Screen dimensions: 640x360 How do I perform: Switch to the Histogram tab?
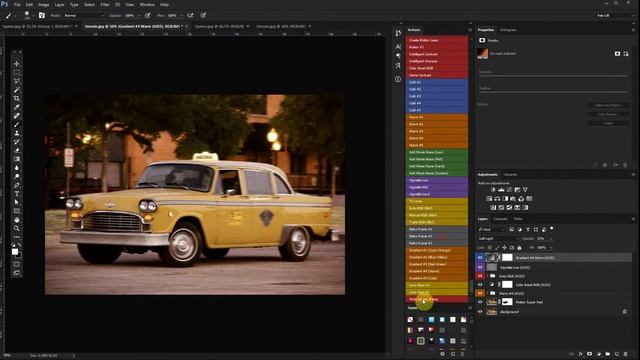click(x=508, y=30)
